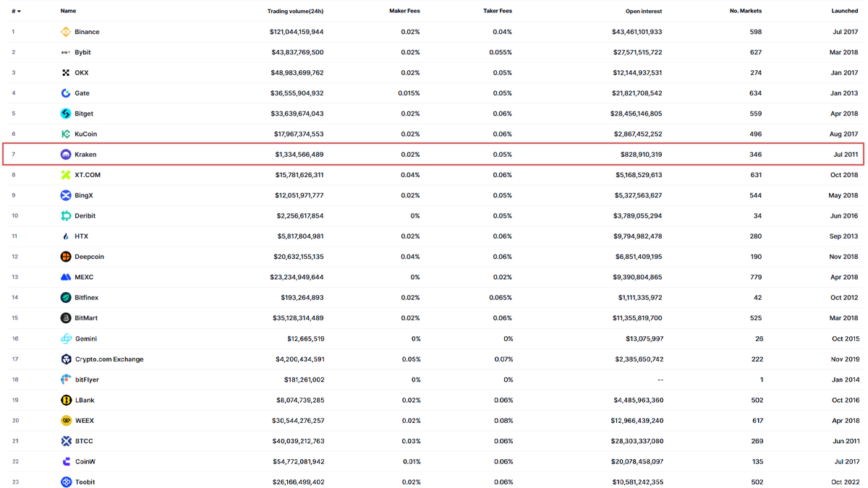Open the Bybit exchange name link

tap(82, 53)
